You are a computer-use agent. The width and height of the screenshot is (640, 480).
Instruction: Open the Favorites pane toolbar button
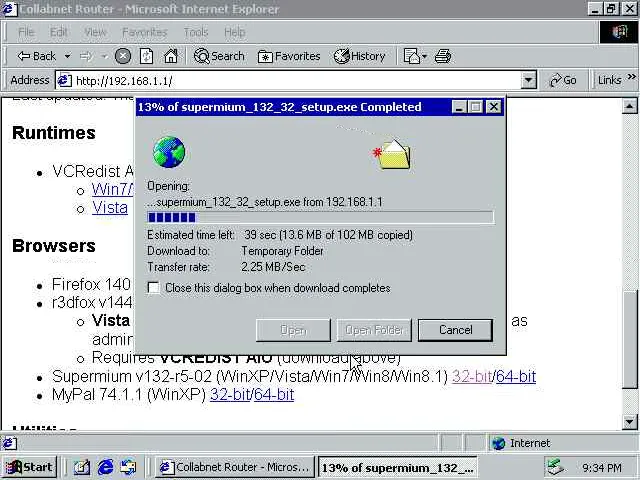pyautogui.click(x=289, y=56)
